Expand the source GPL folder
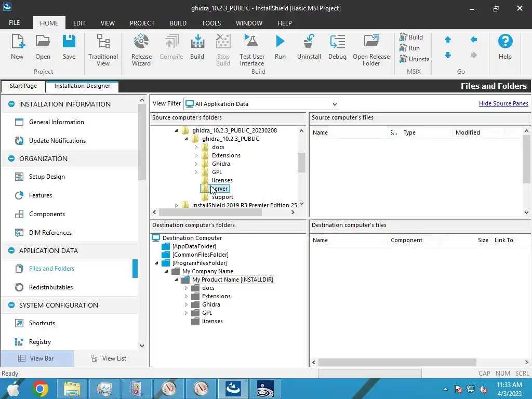The image size is (532, 399). coord(196,172)
